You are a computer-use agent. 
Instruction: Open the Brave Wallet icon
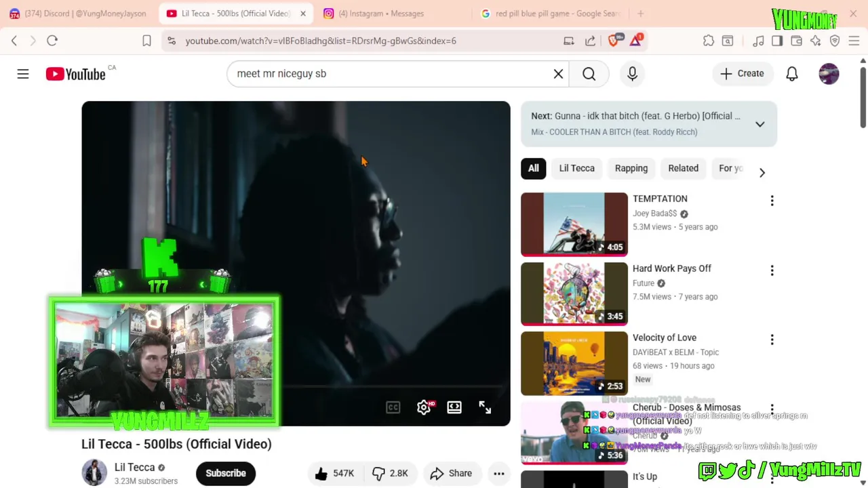point(796,41)
